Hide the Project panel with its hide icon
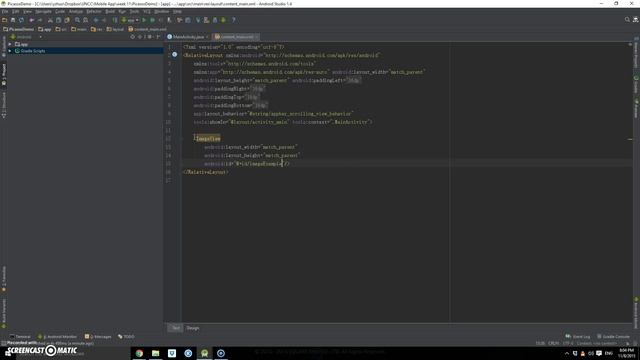This screenshot has height=360, width=640. (158, 37)
